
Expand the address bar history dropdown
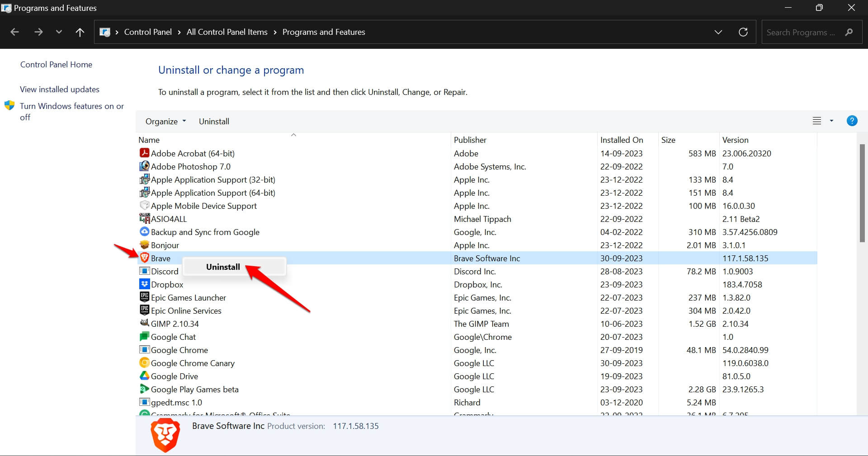point(718,32)
